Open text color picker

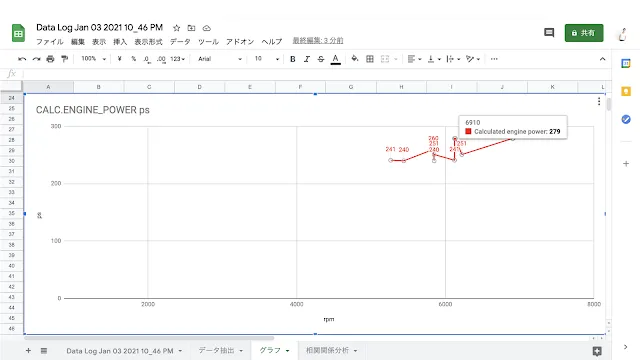click(x=336, y=59)
